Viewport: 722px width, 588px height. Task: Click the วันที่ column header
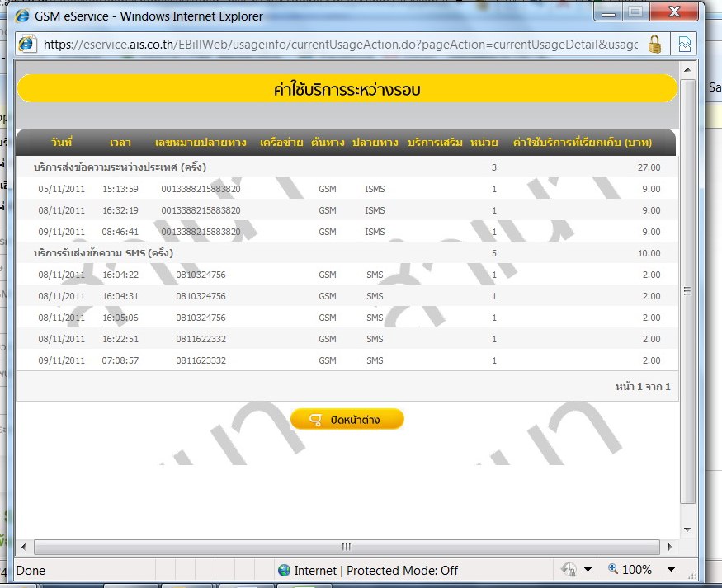tap(62, 142)
